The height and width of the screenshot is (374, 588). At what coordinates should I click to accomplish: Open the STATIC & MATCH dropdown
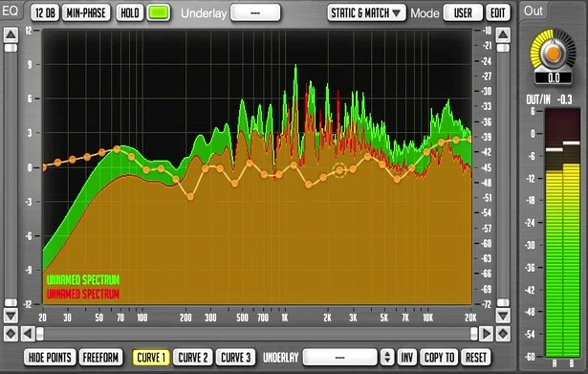click(366, 12)
